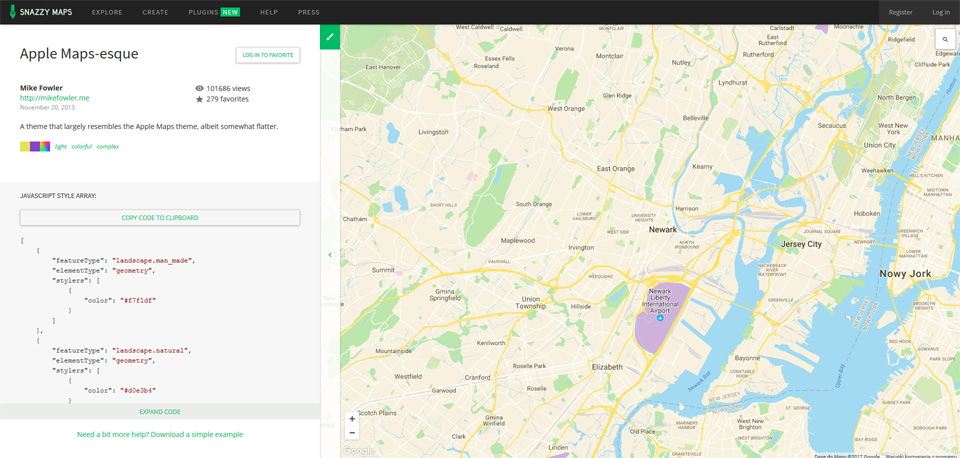
Task: Click the purple color swatch
Action: click(x=35, y=146)
